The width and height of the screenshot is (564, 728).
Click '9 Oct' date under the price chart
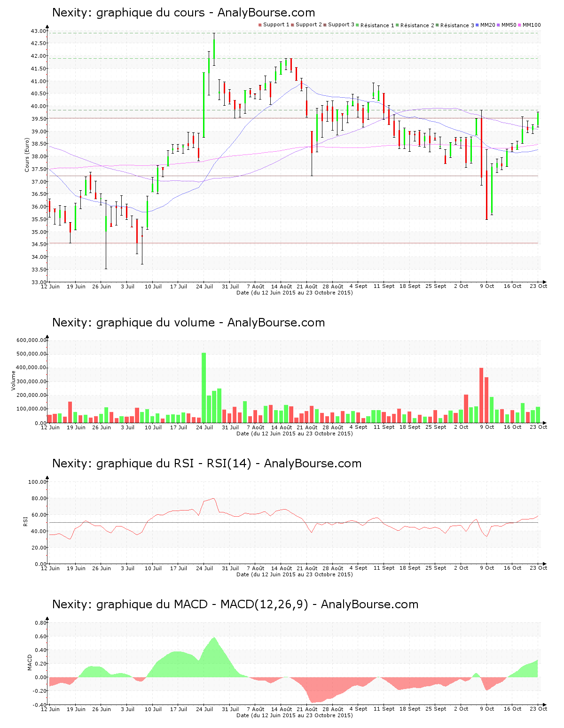coord(487,287)
